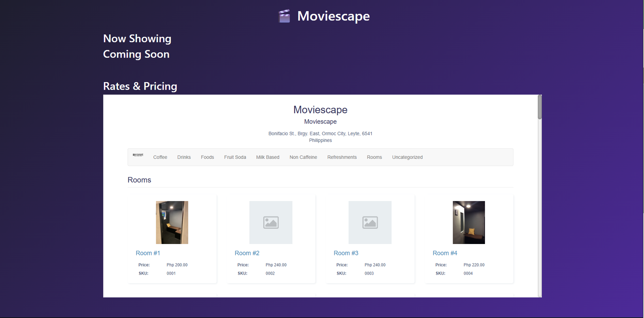Select the Uncategorized category tab
This screenshot has height=318, width=644.
click(x=407, y=157)
